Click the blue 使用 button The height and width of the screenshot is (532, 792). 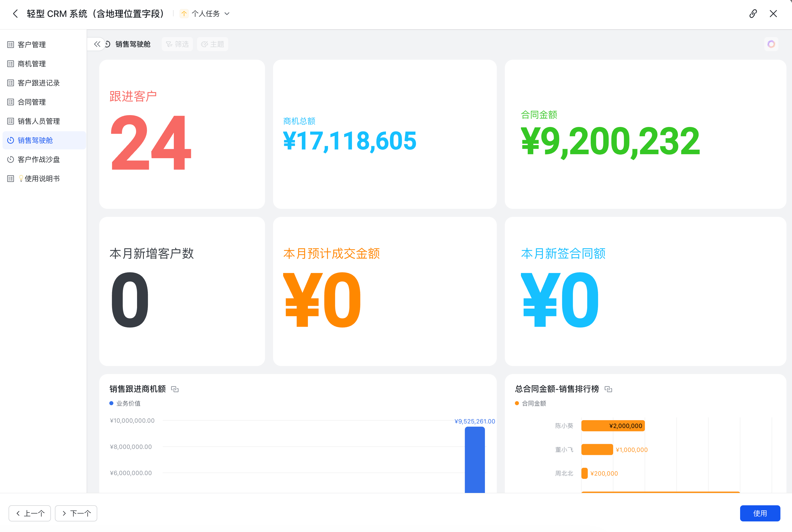click(760, 513)
